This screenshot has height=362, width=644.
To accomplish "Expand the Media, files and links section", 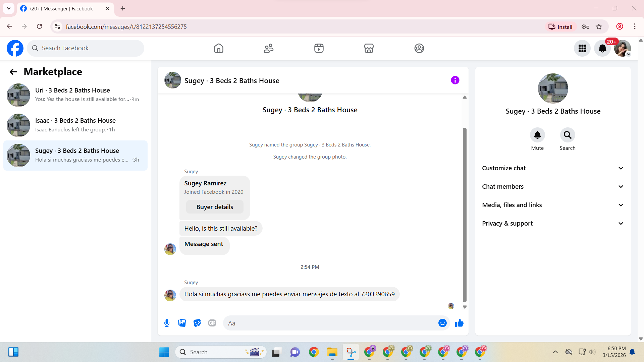I will pos(553,205).
